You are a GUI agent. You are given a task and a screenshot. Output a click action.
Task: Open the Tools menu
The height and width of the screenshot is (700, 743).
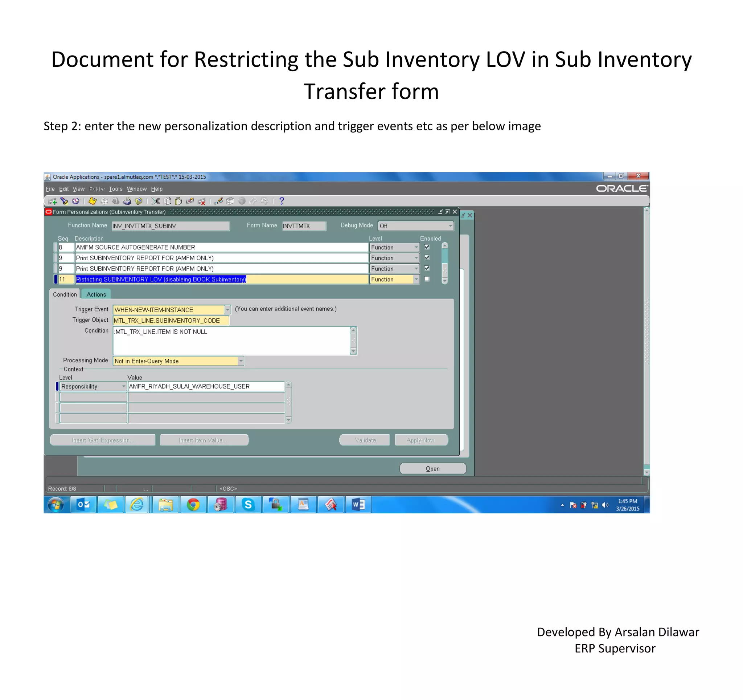click(x=115, y=189)
